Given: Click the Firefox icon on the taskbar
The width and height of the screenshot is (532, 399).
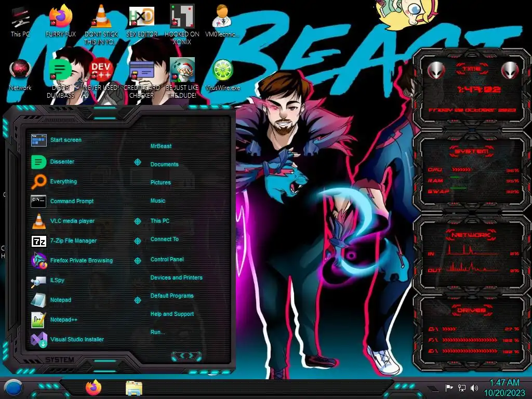Looking at the screenshot, I should 94,388.
